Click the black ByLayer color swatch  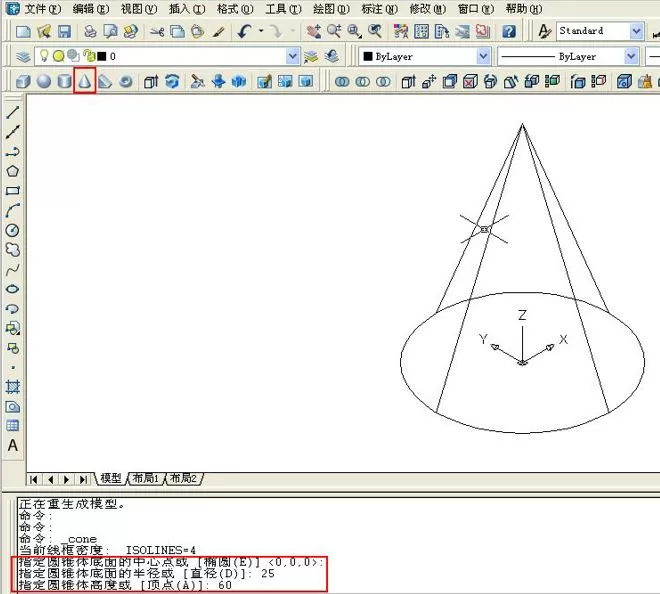(367, 56)
